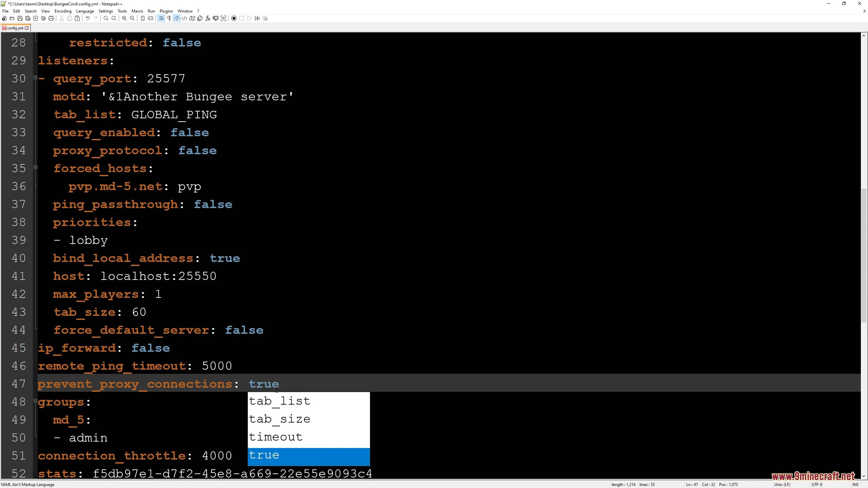Click the Synchronize Vertical Scrolling icon
Screen dimensions: 868x488
click(142, 18)
